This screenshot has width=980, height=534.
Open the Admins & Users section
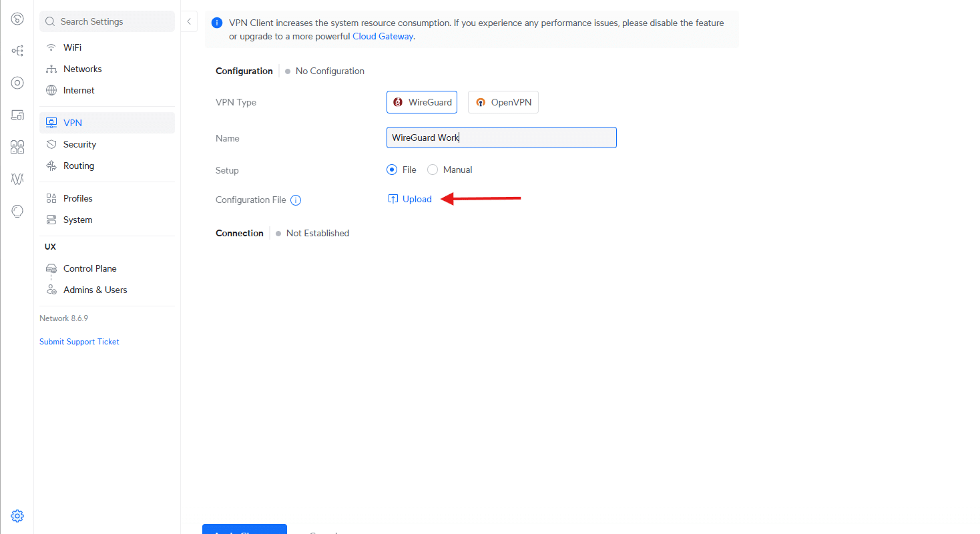[107, 290]
